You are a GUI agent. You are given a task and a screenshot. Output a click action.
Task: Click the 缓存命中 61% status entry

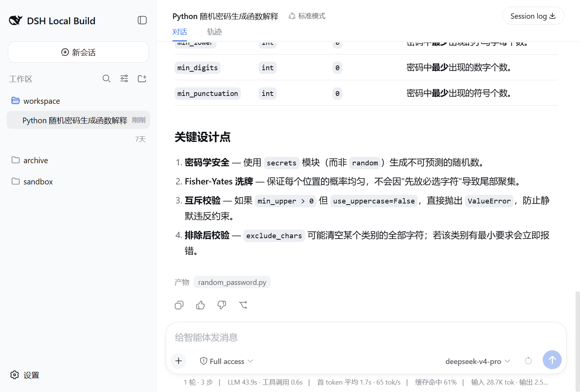(436, 382)
